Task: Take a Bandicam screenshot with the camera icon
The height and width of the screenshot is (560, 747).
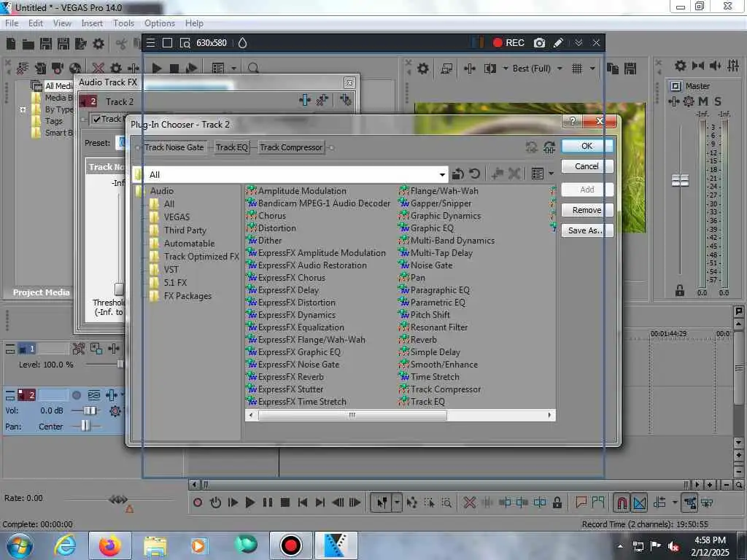Action: (539, 43)
